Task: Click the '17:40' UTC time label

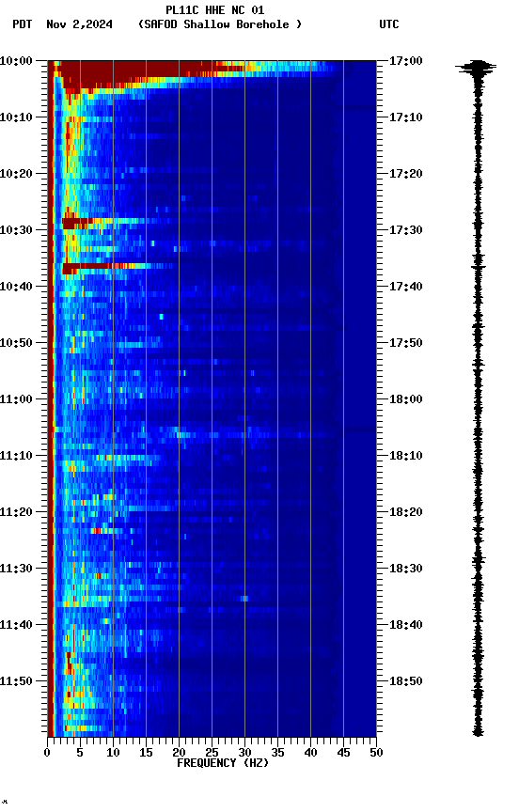Action: 406,287
